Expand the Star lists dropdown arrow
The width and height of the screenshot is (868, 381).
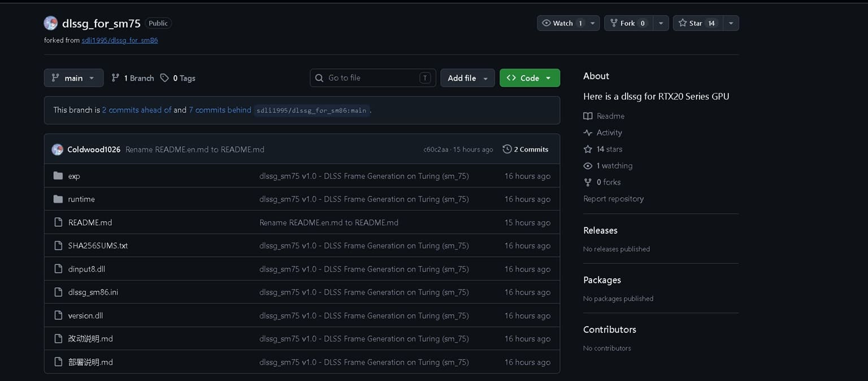pyautogui.click(x=731, y=23)
